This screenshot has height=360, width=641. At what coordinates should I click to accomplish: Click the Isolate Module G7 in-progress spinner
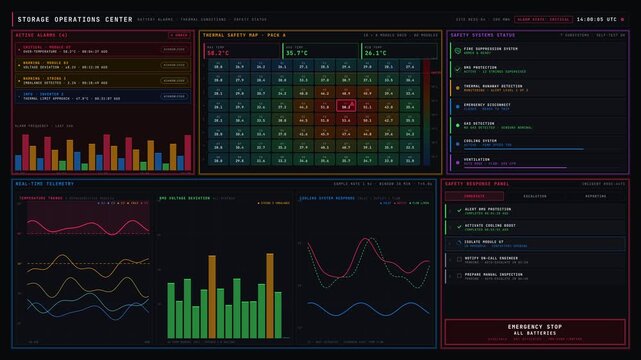(x=459, y=243)
